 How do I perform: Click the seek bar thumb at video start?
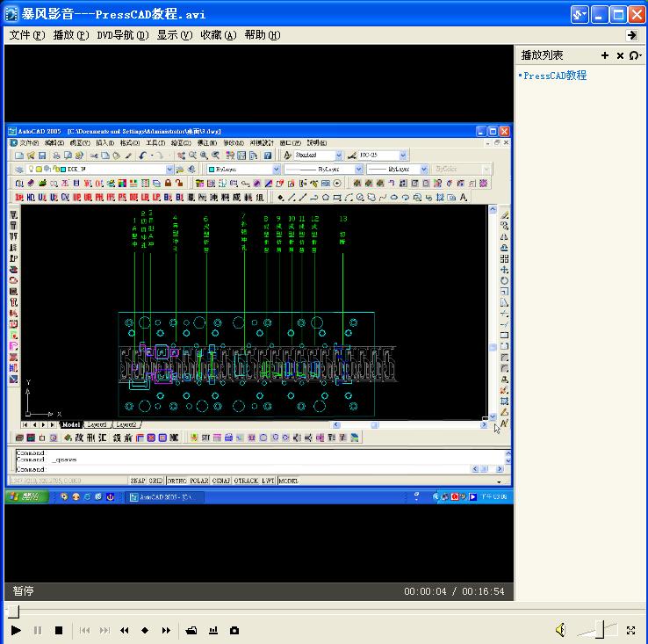coord(13,611)
